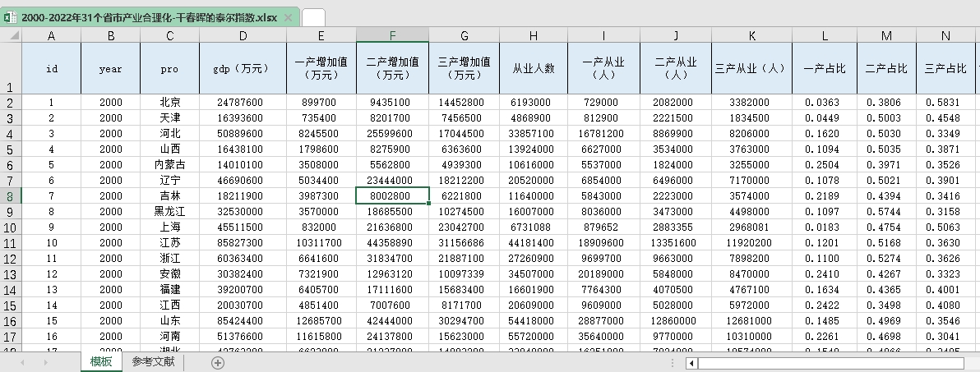Switch to the 参考文献 sheet tab
The height and width of the screenshot is (372, 980).
152,362
